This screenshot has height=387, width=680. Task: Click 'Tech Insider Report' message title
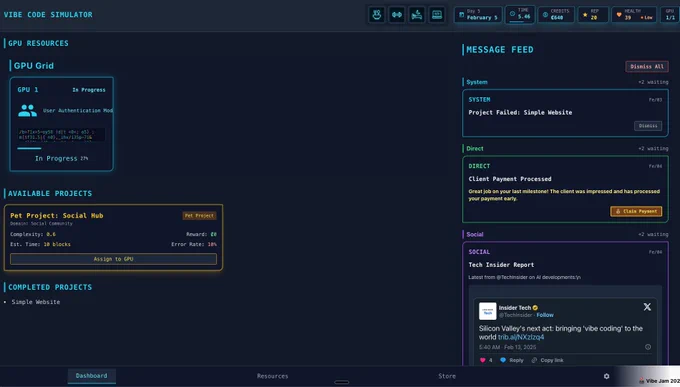501,265
